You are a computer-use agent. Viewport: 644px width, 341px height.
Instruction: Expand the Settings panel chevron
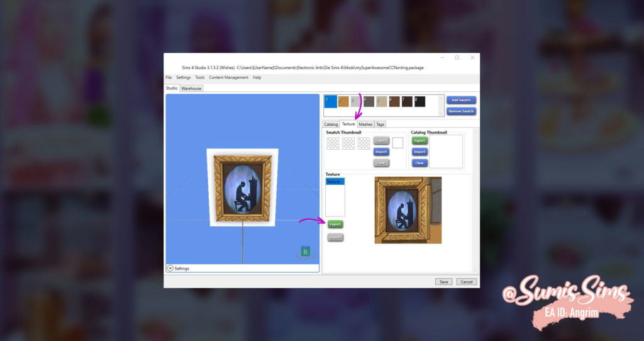[170, 268]
